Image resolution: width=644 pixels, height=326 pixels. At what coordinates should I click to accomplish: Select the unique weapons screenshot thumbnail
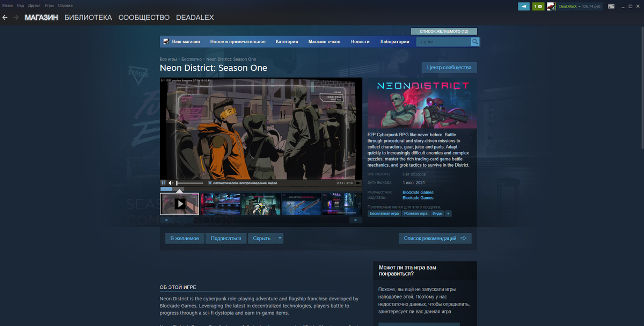301,204
